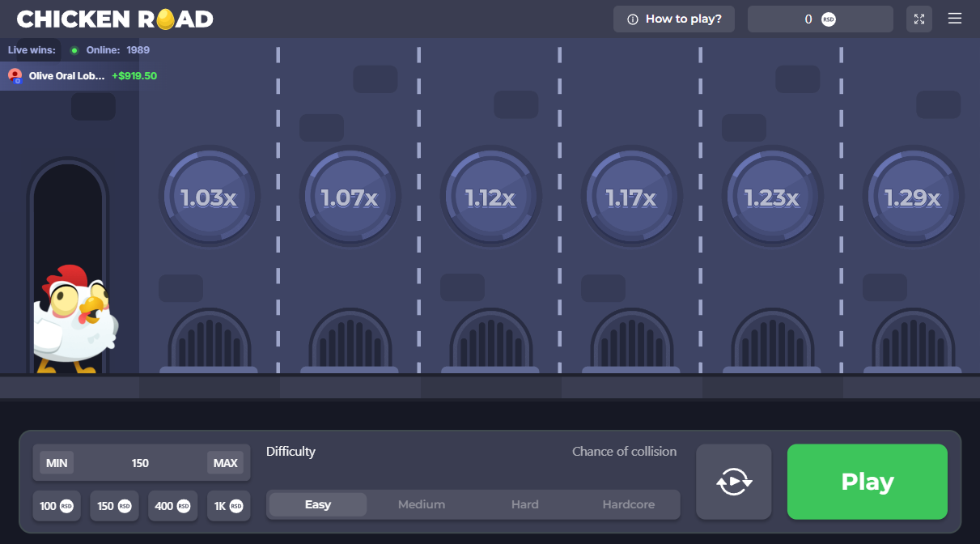Select Hard difficulty
The width and height of the screenshot is (980, 544).
pos(525,504)
